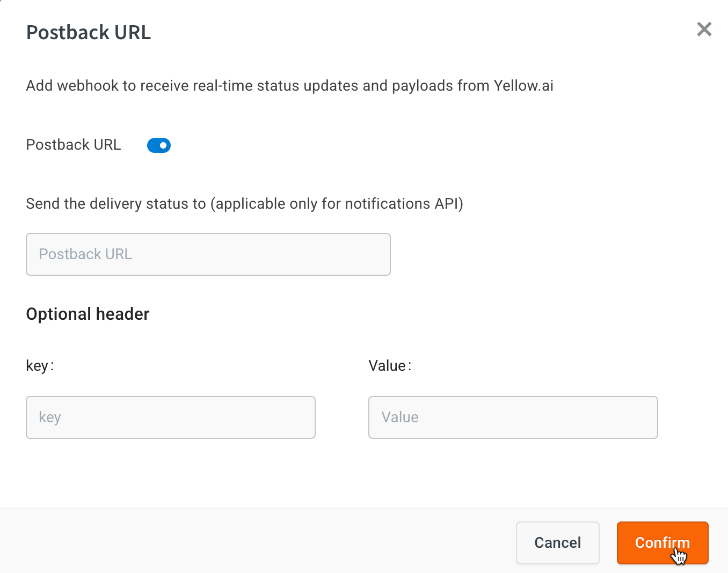Click into the key input box
Screen dimensions: 728x573
[171, 417]
